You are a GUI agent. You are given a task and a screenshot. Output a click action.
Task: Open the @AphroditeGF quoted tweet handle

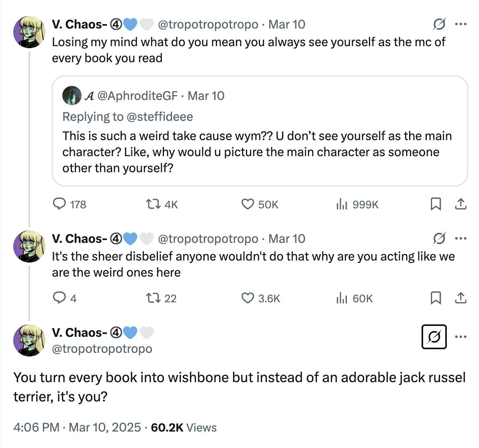click(x=137, y=96)
